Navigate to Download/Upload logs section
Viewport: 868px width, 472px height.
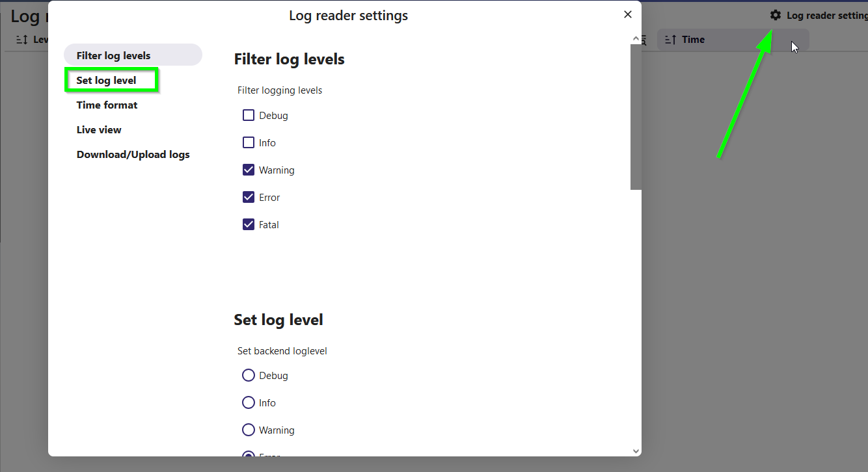(x=133, y=155)
